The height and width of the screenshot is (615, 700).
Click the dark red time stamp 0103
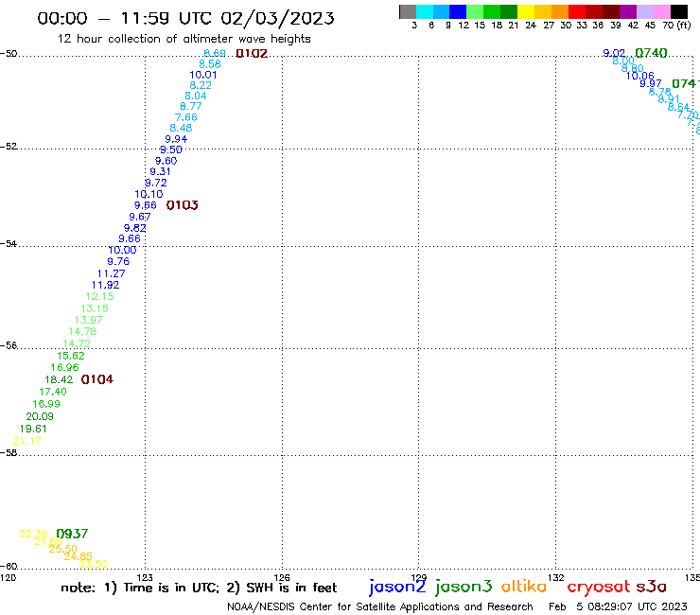click(183, 205)
